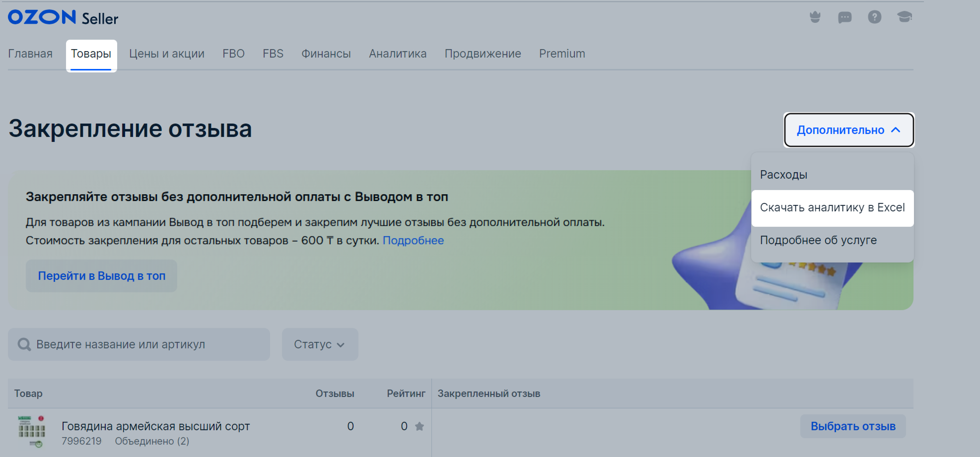Open the crown premium icon in header
This screenshot has width=980, height=457.
[x=815, y=17]
